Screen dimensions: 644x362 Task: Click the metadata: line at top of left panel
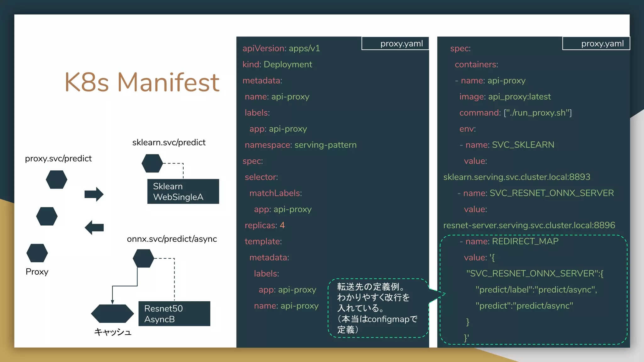point(262,81)
